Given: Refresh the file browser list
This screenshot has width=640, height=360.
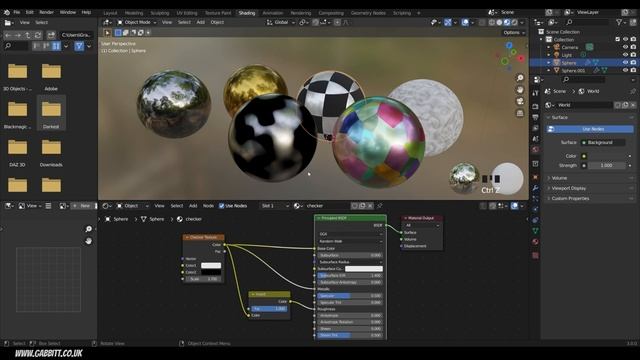Looking at the screenshot, I should tap(38, 35).
